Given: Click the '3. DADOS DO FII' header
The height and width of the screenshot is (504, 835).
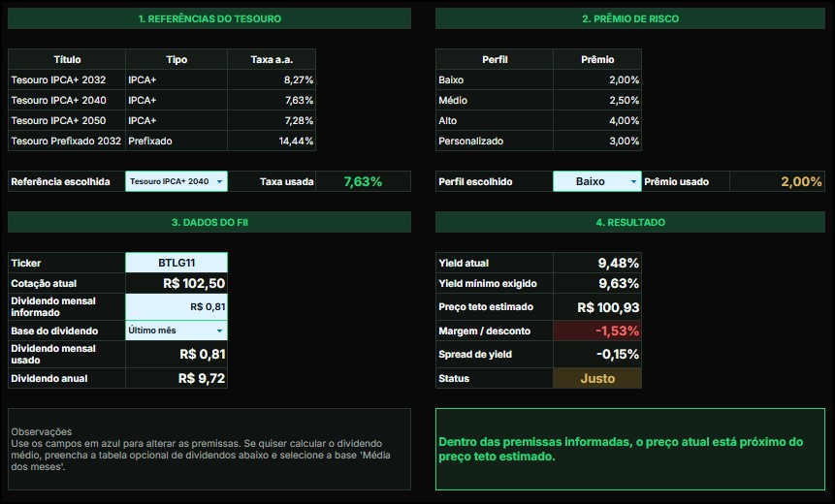Looking at the screenshot, I should (209, 223).
